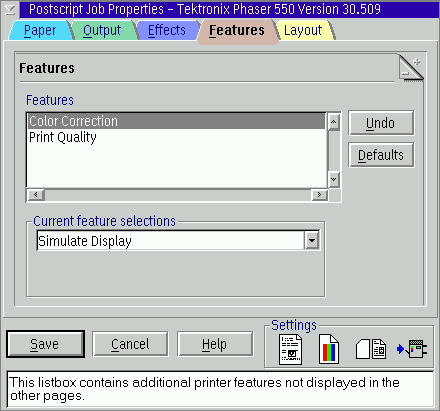Open the Layout tab
The image size is (440, 411).
[303, 31]
